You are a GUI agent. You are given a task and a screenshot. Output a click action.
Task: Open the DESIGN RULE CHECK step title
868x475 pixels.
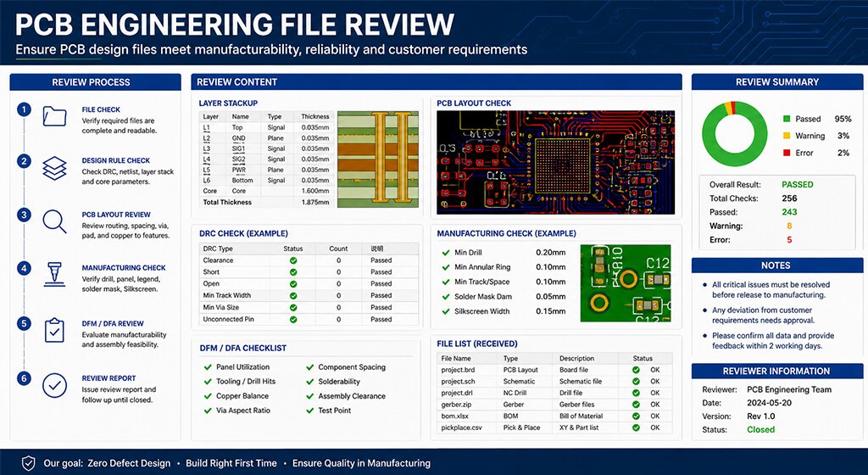coord(115,160)
